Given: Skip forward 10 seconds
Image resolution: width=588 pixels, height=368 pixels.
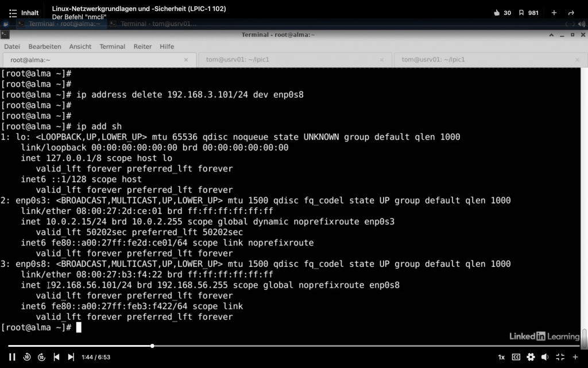Looking at the screenshot, I should [x=41, y=357].
